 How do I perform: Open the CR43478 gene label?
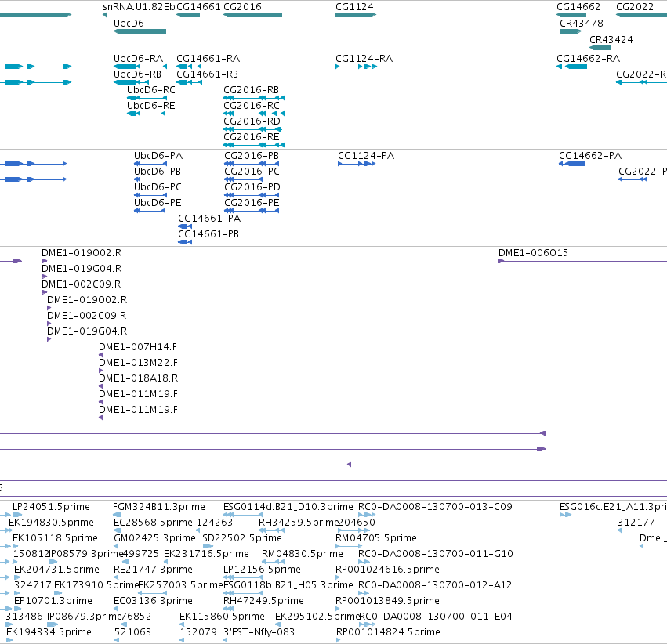[582, 24]
